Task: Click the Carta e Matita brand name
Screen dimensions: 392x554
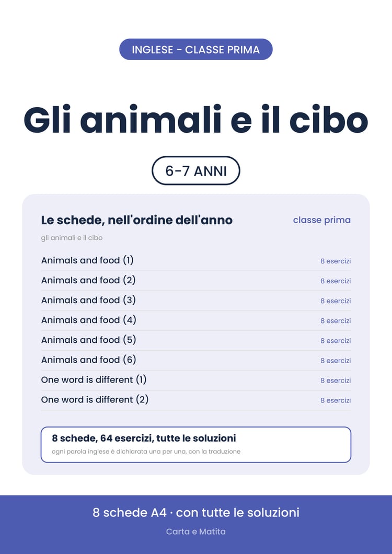Action: 196,532
